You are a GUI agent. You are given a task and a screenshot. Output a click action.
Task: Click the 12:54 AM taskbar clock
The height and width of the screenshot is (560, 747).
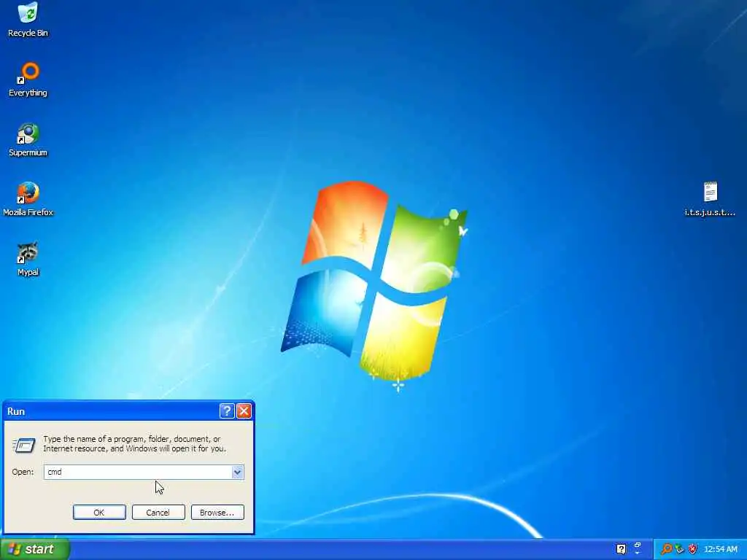tap(720, 549)
